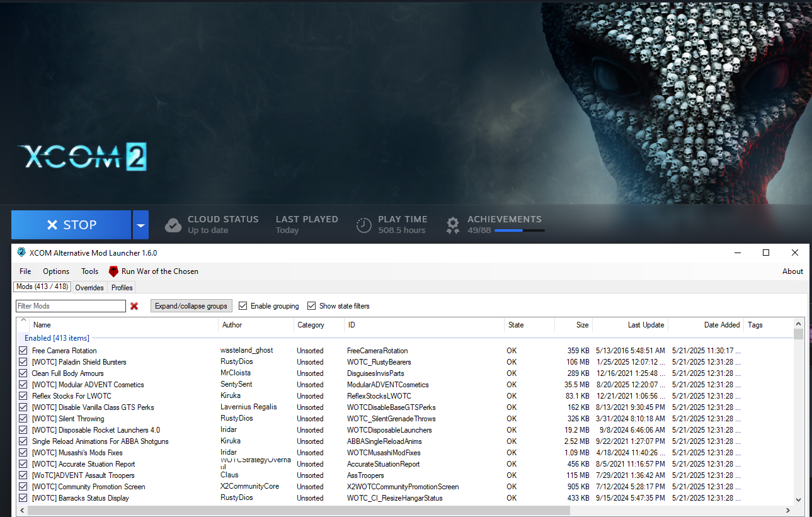Click the Mod Launcher window title icon
The height and width of the screenshot is (517, 812).
[x=21, y=253]
